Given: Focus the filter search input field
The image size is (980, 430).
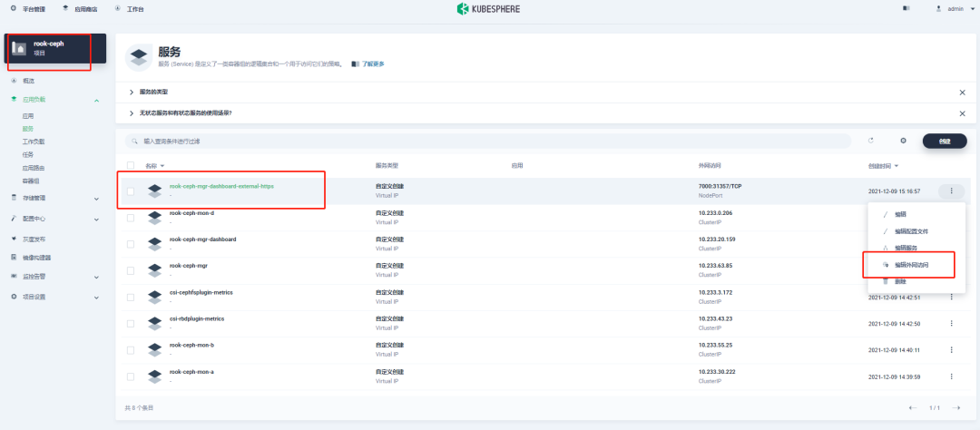Looking at the screenshot, I should [488, 142].
